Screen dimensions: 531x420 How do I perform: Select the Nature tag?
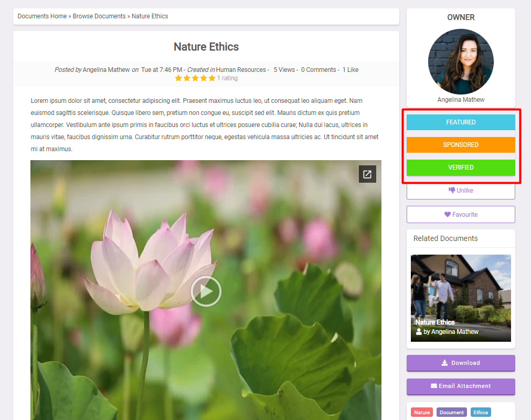coord(422,412)
